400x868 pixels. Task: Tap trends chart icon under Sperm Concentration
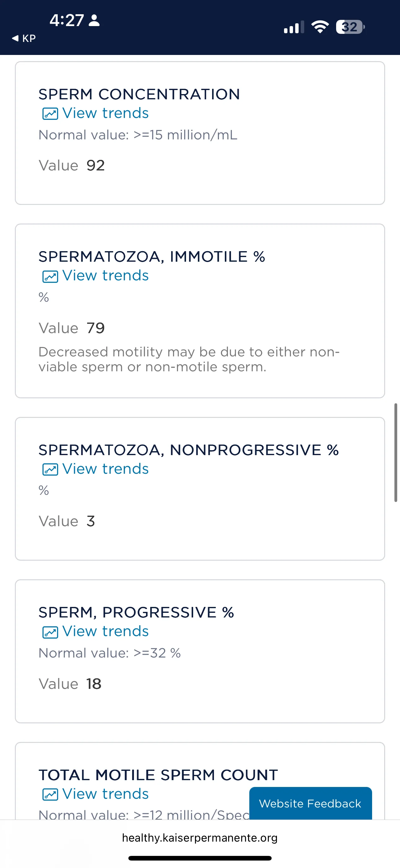pos(50,114)
